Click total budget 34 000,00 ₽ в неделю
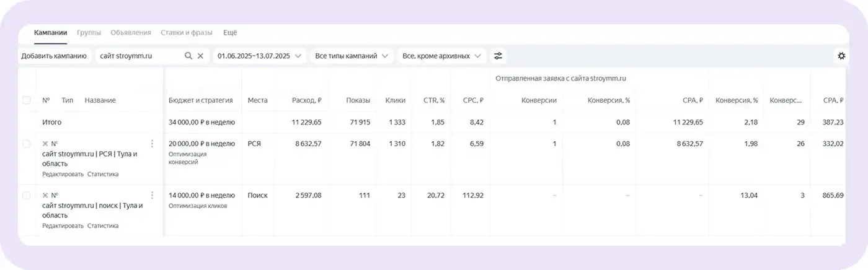868x270 pixels. (x=201, y=123)
